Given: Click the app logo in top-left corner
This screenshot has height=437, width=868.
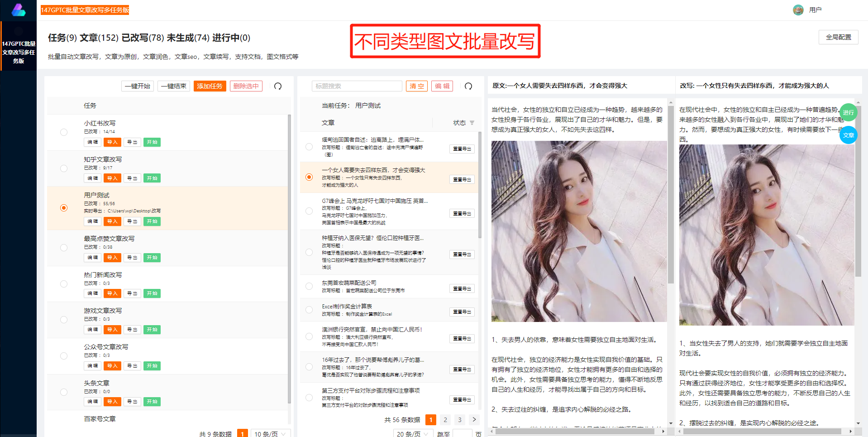Looking at the screenshot, I should click(x=19, y=10).
